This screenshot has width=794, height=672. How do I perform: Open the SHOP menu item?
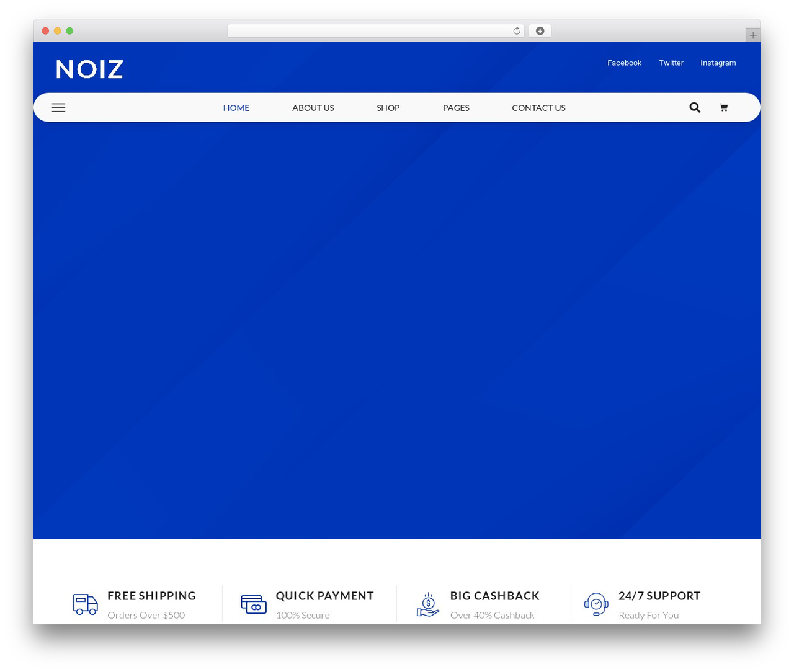pyautogui.click(x=388, y=108)
